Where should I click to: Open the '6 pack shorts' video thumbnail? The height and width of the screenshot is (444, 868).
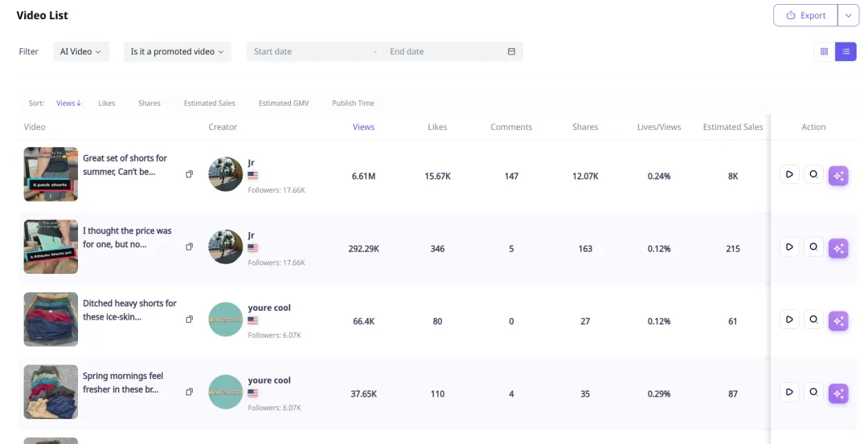51,174
